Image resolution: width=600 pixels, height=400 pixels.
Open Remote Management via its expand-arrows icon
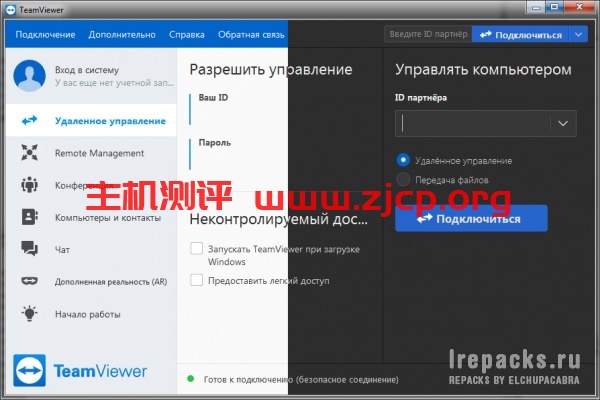(29, 153)
